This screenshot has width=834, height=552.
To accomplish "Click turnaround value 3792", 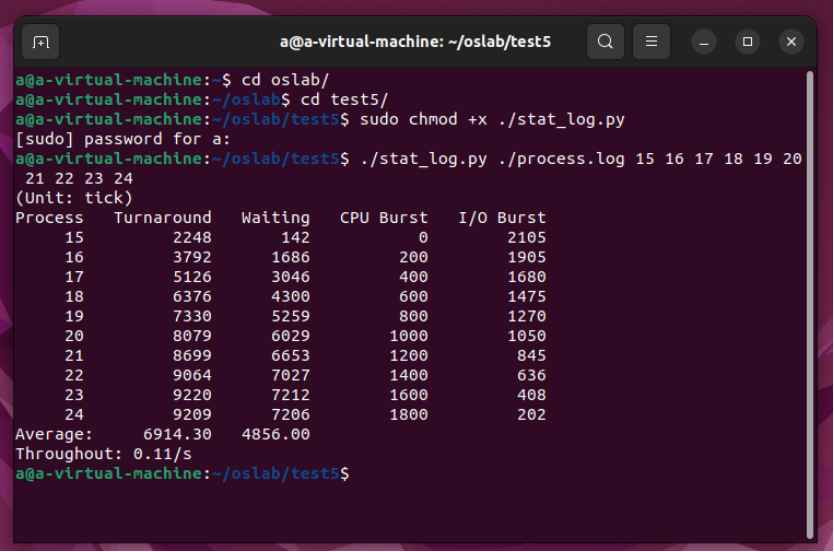I will click(192, 257).
